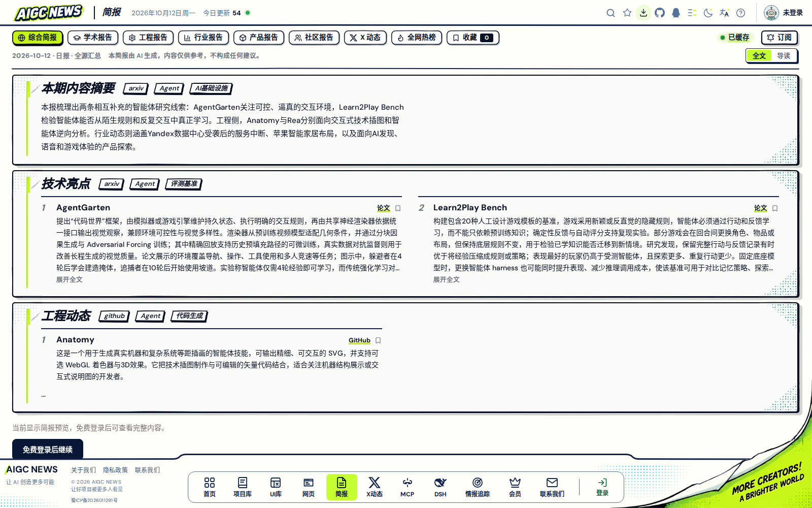This screenshot has width=812, height=508.
Task: Click the 已缓存 status indicator
Action: (735, 38)
